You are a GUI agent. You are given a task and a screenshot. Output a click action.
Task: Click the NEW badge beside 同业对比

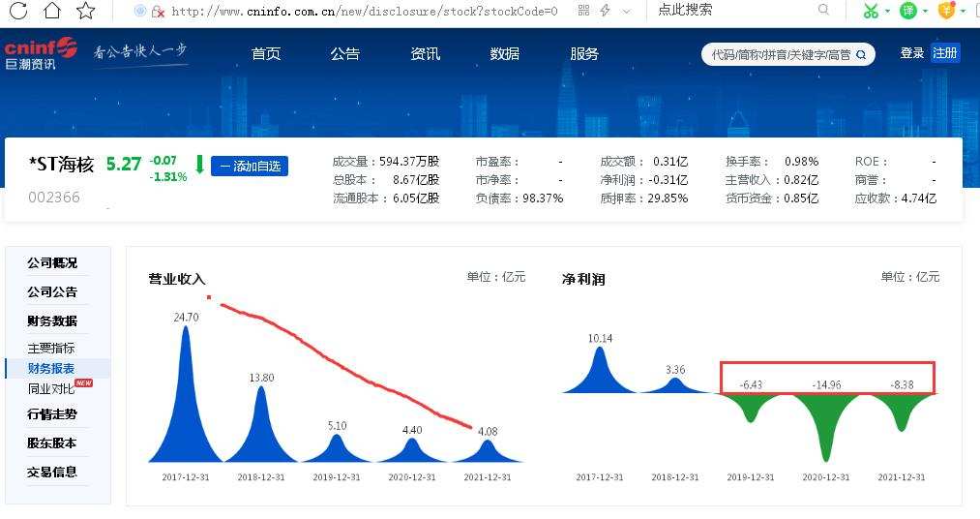[x=84, y=382]
